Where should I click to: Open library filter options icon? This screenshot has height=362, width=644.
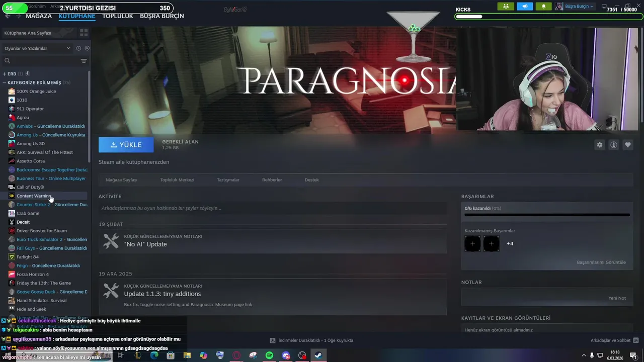[84, 61]
